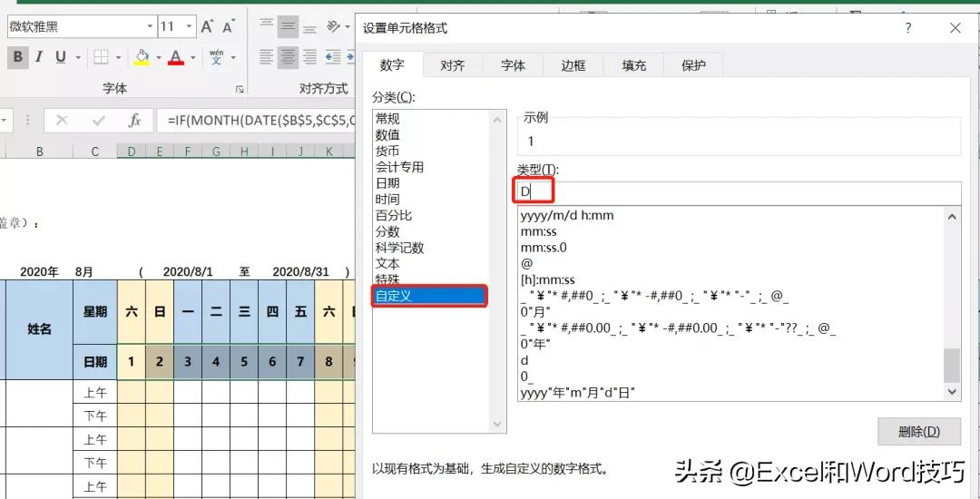Click date cell 5 in the 日期 row

[x=244, y=362]
